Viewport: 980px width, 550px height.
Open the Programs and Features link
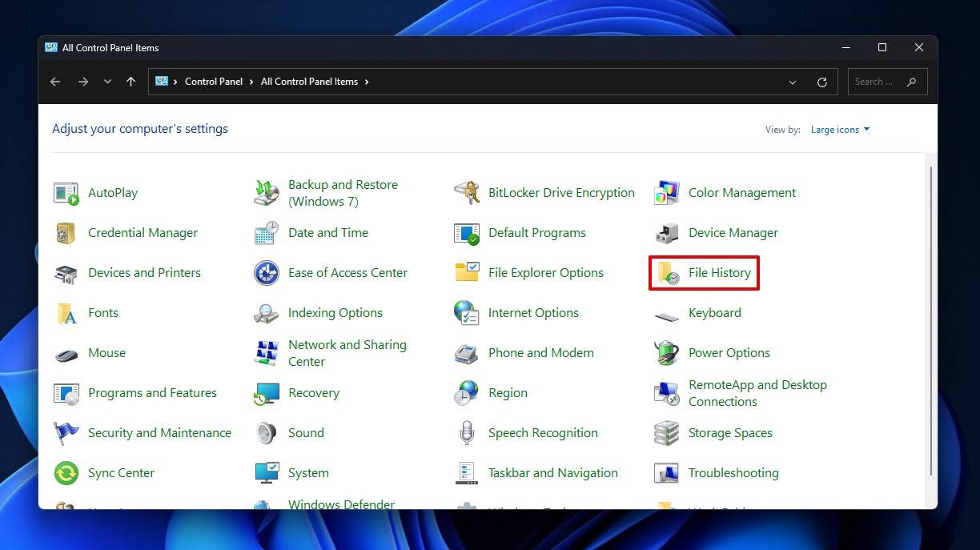click(152, 393)
